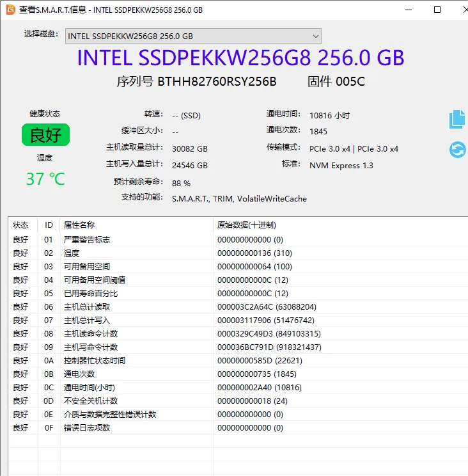Viewport: 468px width, 476px height.
Task: Click the 1845 power-on count value
Action: pos(318,131)
